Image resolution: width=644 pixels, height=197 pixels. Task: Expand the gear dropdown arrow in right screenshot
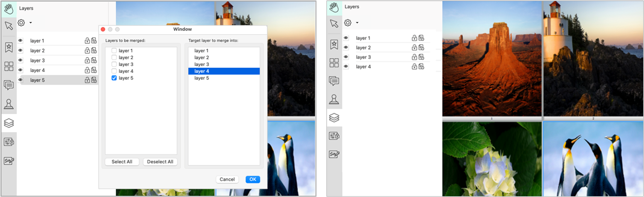[357, 23]
